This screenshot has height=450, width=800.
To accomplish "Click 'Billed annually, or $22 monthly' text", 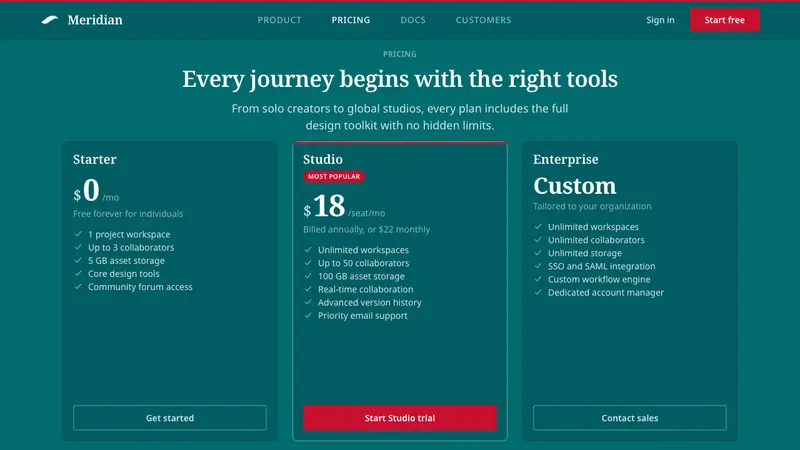I will point(367,230).
